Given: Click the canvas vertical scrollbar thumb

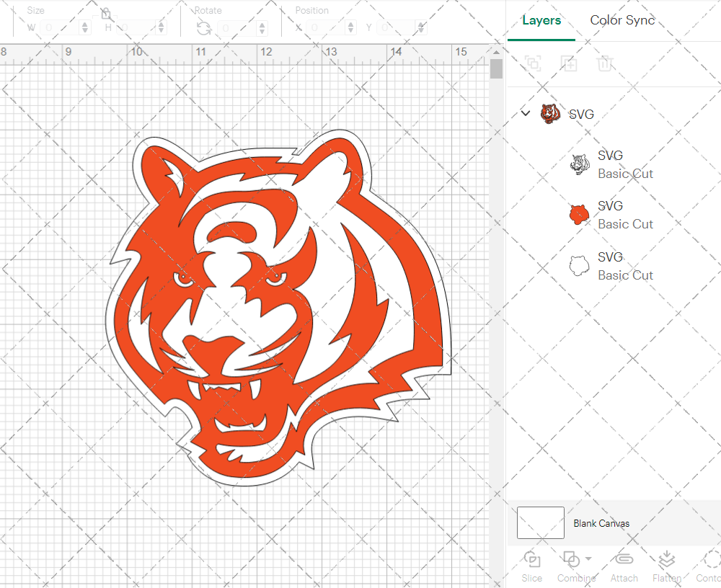Looking at the screenshot, I should point(496,69).
